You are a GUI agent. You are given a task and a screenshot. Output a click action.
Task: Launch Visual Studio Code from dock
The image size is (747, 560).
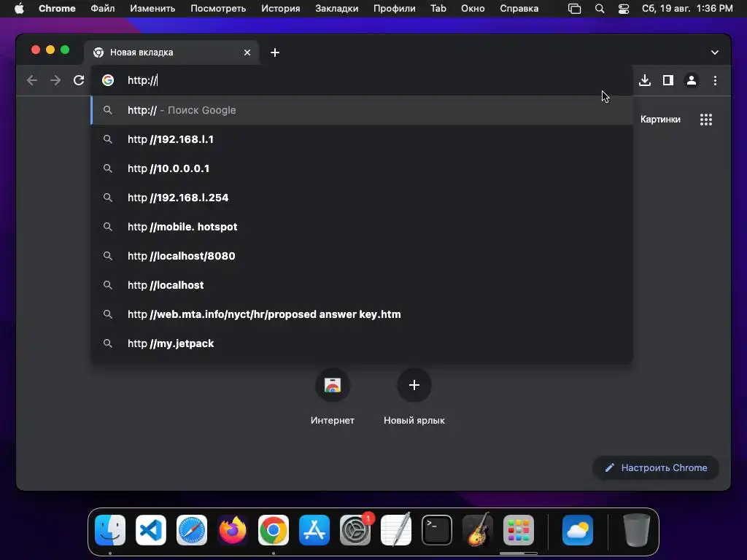[x=151, y=530]
